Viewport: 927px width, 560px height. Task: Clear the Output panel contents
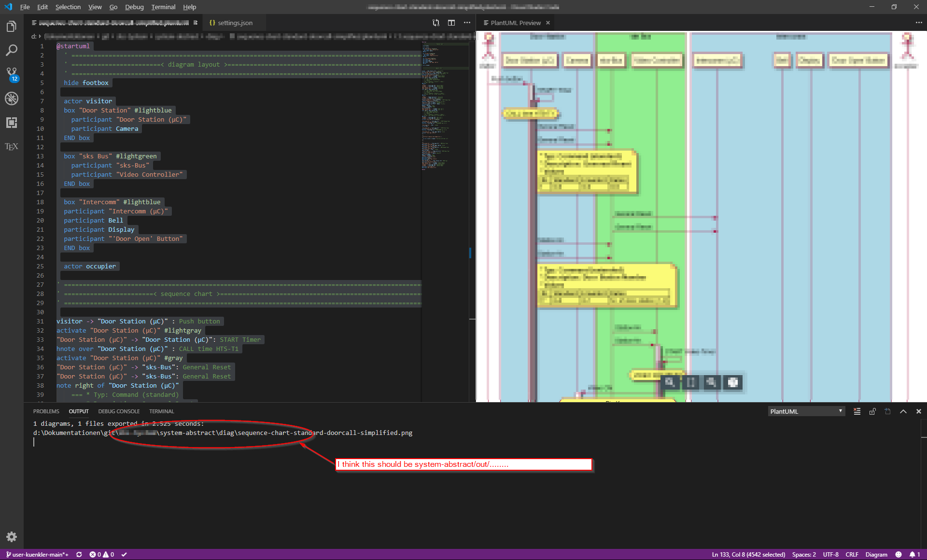pos(857,411)
